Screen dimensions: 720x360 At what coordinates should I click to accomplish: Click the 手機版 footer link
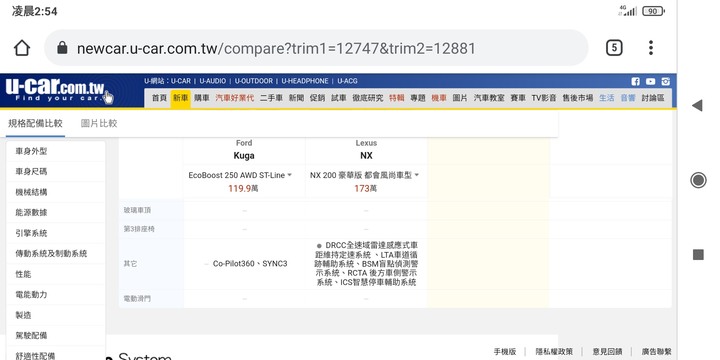click(x=505, y=352)
